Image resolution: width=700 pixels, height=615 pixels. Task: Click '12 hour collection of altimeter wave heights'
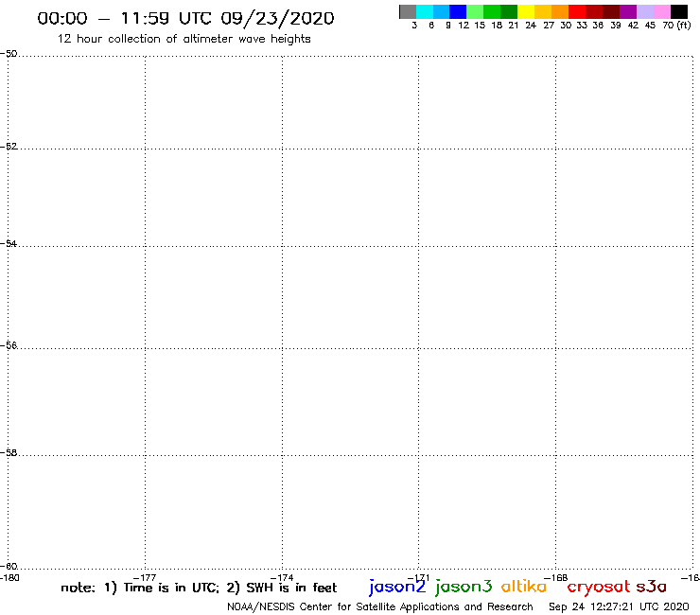184,39
